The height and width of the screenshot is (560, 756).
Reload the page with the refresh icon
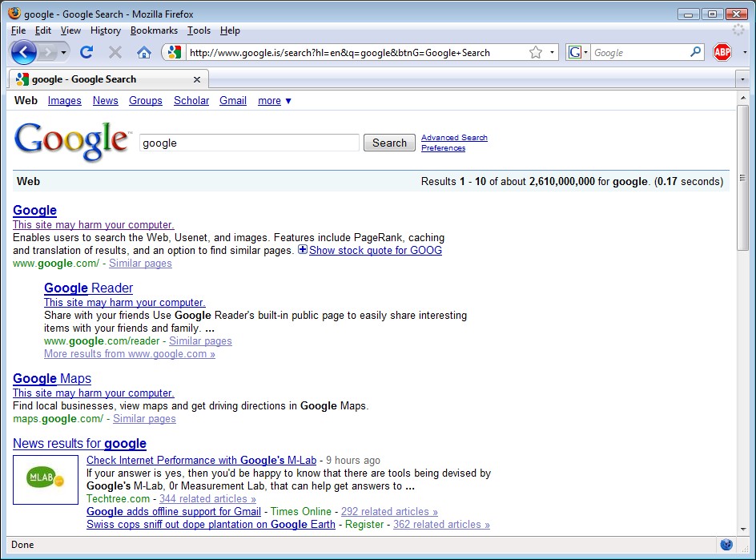(86, 52)
